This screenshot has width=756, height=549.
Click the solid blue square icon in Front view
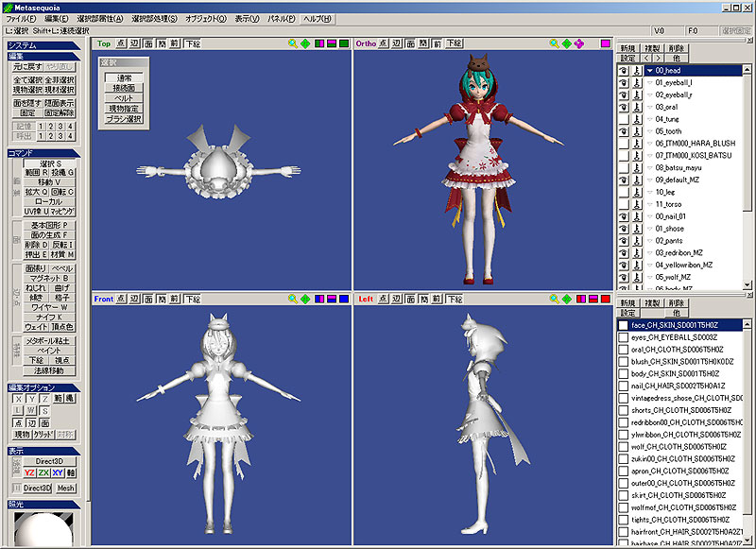tap(344, 299)
